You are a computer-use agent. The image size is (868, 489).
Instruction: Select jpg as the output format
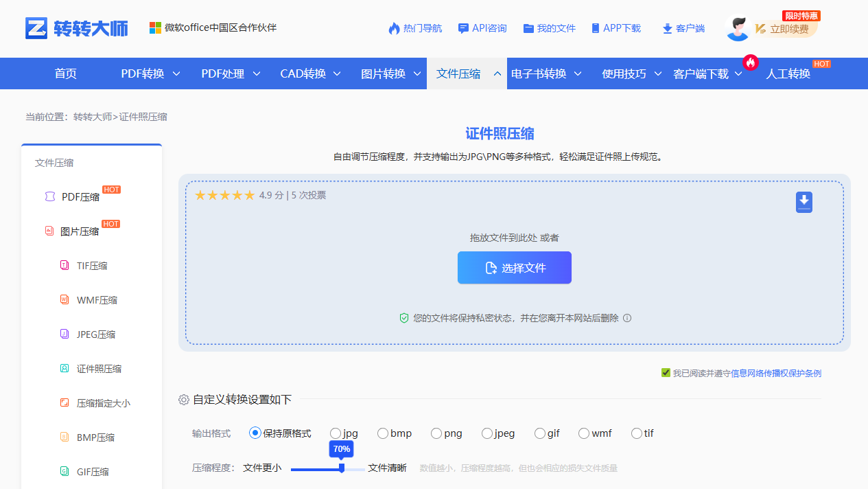point(336,433)
